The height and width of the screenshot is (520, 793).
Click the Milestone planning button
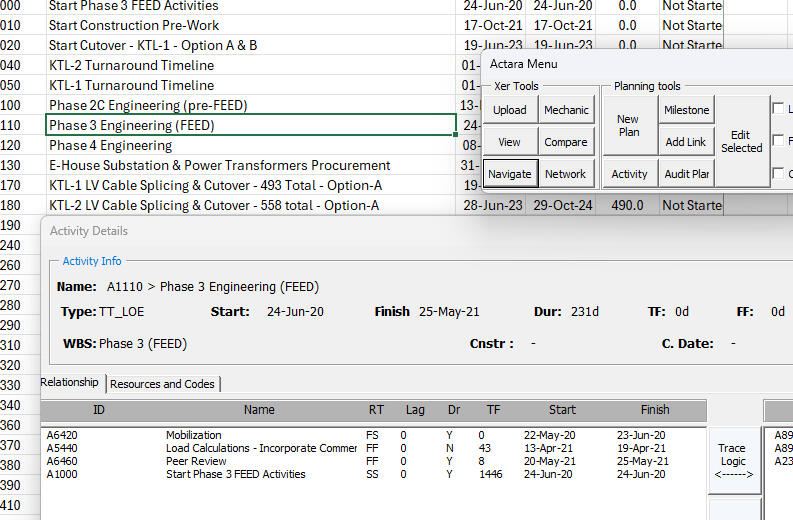[686, 110]
